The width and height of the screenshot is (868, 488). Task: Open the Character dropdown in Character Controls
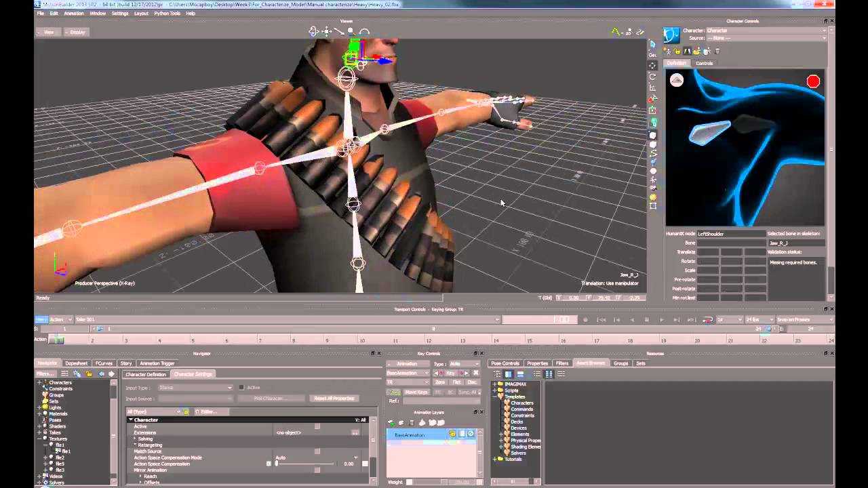[x=766, y=30]
